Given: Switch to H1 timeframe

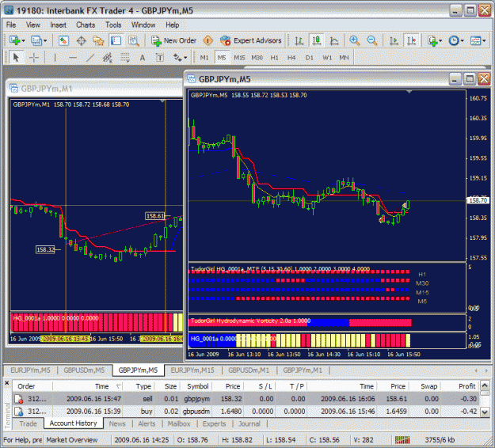Looking at the screenshot, I should coord(274,58).
